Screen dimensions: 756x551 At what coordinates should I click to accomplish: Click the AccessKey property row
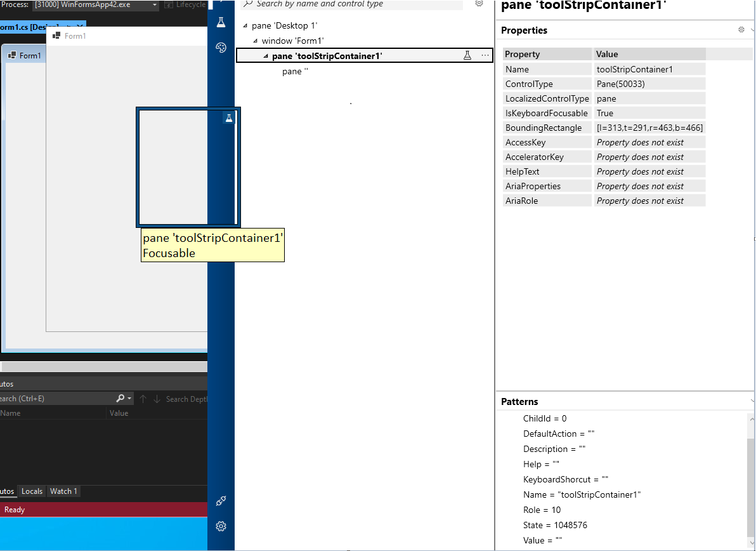(x=604, y=142)
